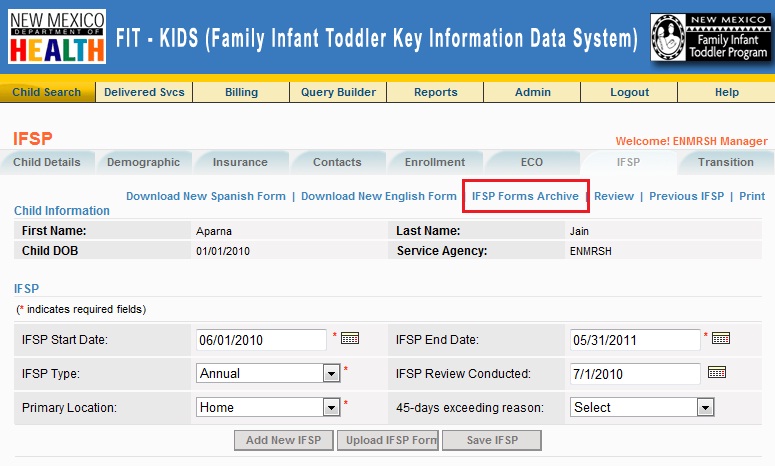Screen dimensions: 775x468
Task: Open the IFSP Forms Archive link
Action: [x=525, y=196]
